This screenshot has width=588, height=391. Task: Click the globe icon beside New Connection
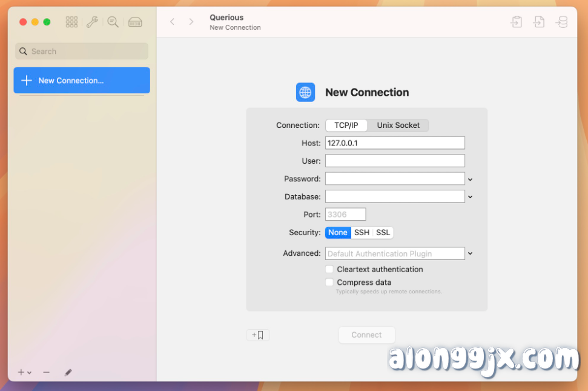coord(305,92)
